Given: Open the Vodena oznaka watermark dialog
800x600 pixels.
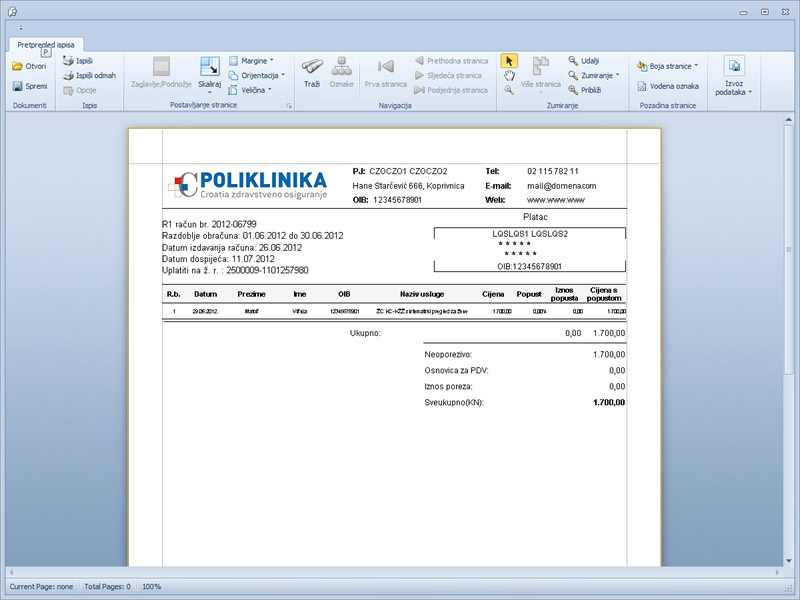Looking at the screenshot, I should (668, 86).
